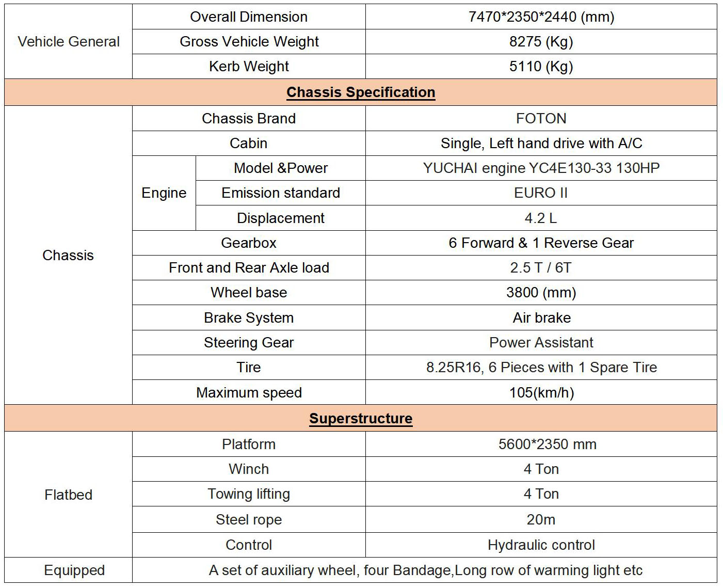Click the Maximum speed 105(km/h) value

pyautogui.click(x=541, y=392)
